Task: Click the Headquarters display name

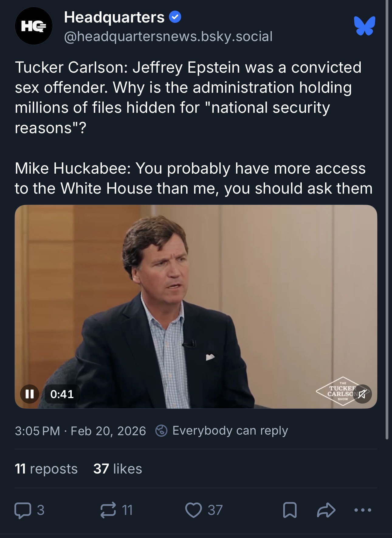Action: tap(114, 17)
